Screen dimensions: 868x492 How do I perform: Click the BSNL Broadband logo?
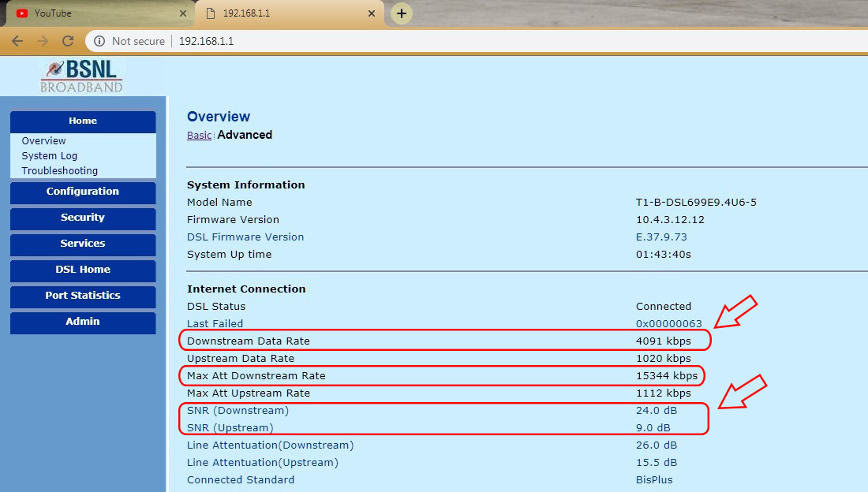coord(82,76)
